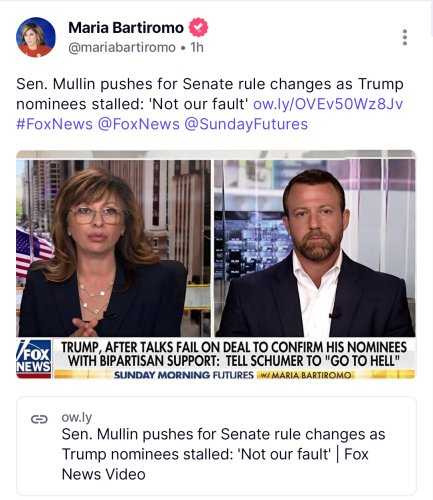Click the Sen. Mullin side of the image
Image resolution: width=433 pixels, height=500 pixels.
click(315, 248)
